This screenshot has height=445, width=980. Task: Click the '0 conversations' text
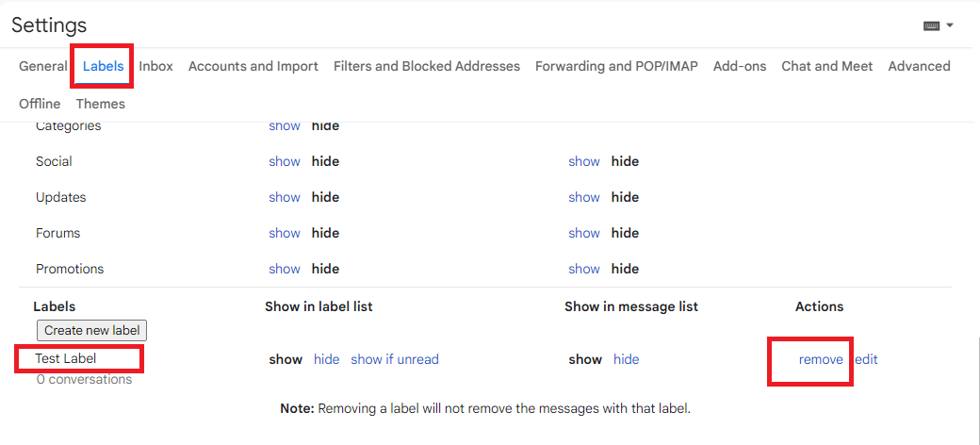(84, 379)
